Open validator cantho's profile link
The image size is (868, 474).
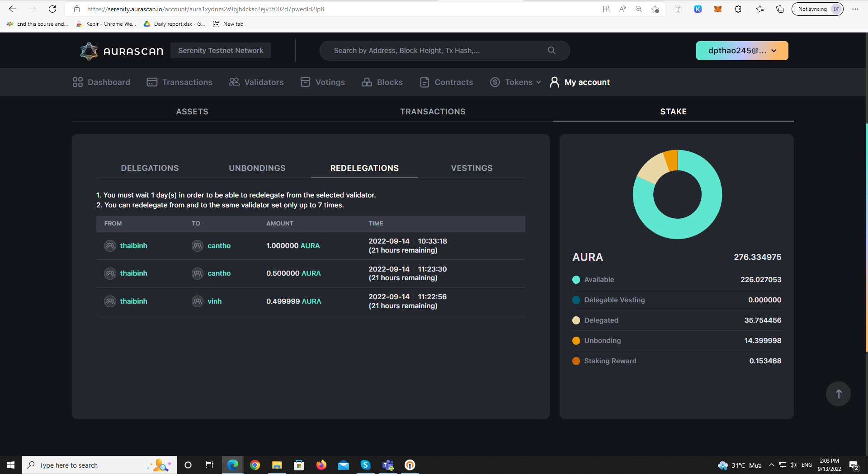[219, 245]
